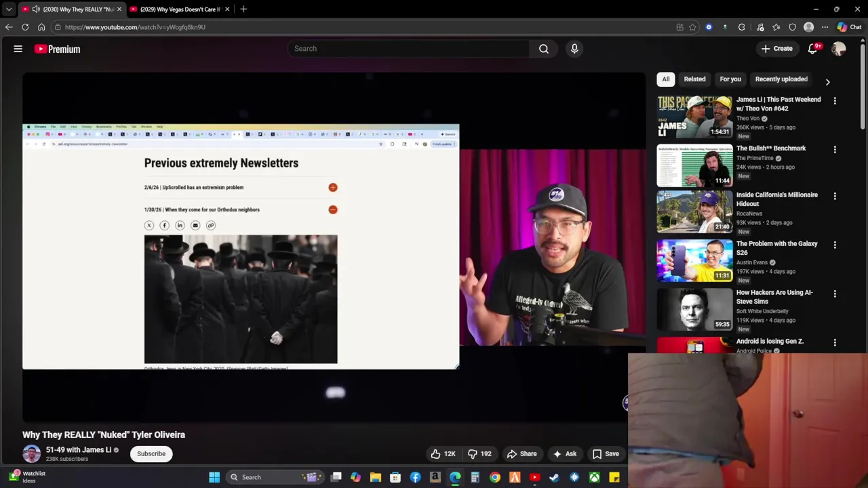Mute the playing tab speaker icon
868x488 pixels.
(x=36, y=9)
